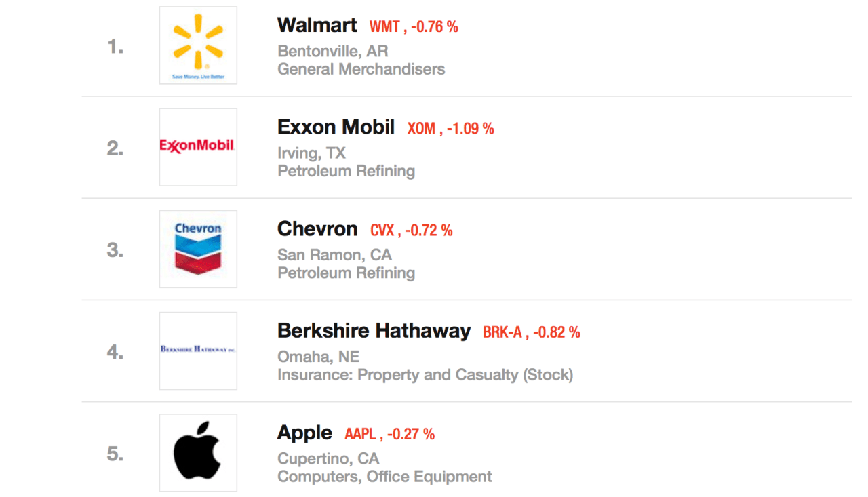Click the XOM stock ticker
Viewport: 868px width, 497px height.
pos(421,129)
